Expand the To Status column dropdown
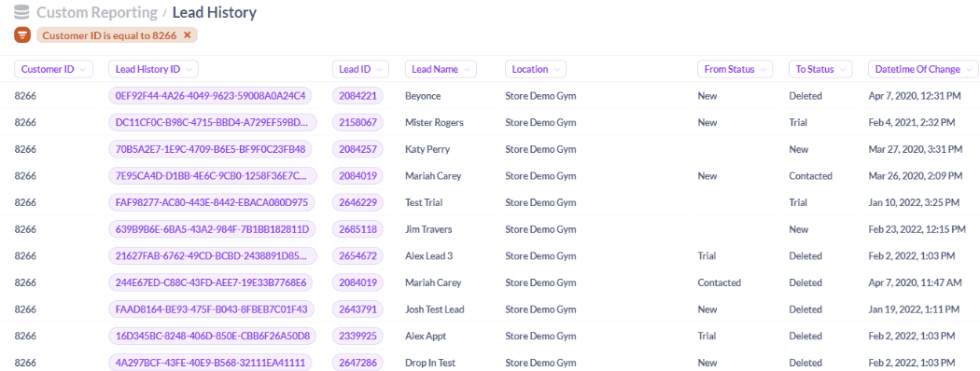Viewport: 980px width, 371px height. (820, 69)
